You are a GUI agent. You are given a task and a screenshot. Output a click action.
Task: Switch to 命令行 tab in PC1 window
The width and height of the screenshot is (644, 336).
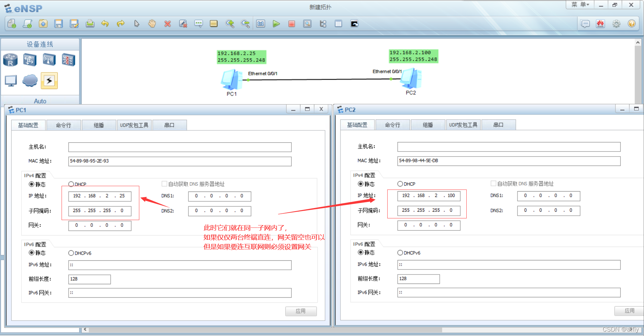(x=64, y=125)
